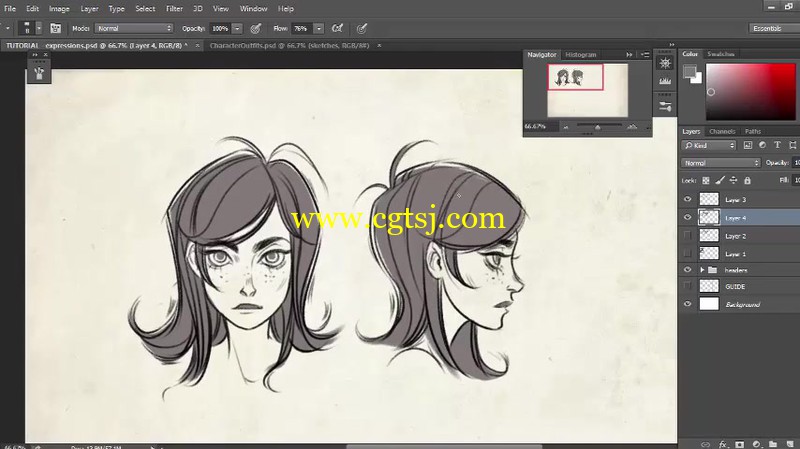Click lock transparent pixels icon
The height and width of the screenshot is (449, 800).
pos(706,180)
